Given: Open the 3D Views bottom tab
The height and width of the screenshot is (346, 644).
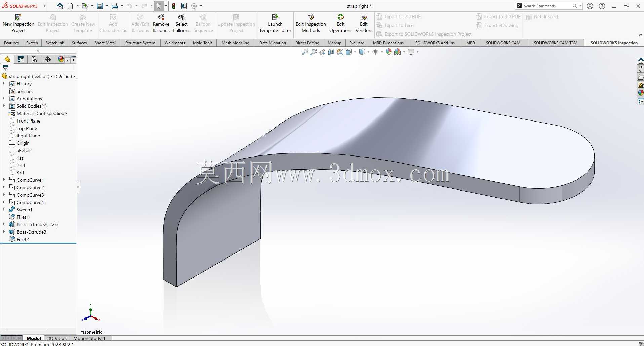Looking at the screenshot, I should (57, 338).
